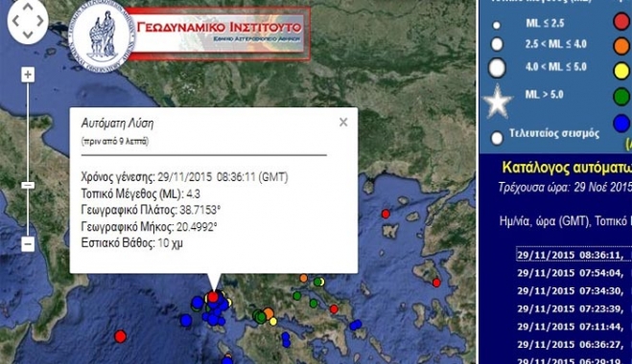The width and height of the screenshot is (632, 364).
Task: Pan the map right with arrow control
Action: [40, 20]
